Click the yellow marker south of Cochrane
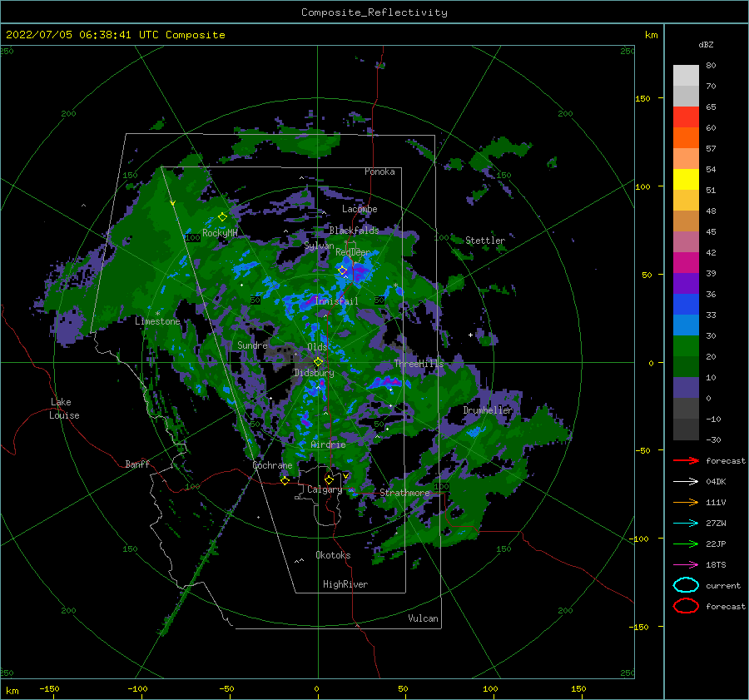 [x=285, y=481]
